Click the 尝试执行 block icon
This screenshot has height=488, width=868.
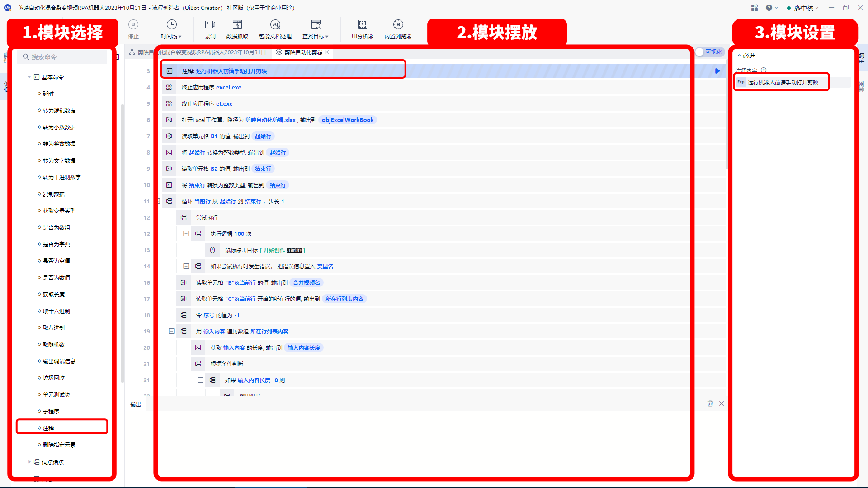click(x=184, y=218)
